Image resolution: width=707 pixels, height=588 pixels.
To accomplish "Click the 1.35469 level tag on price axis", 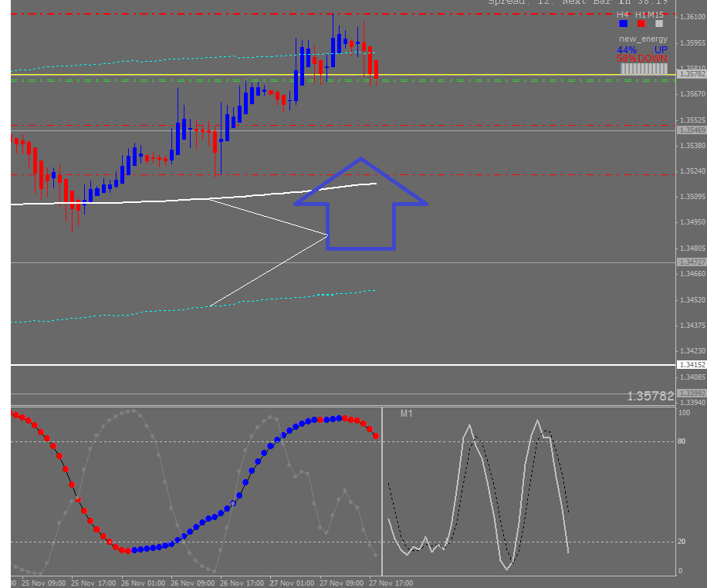I will 692,130.
